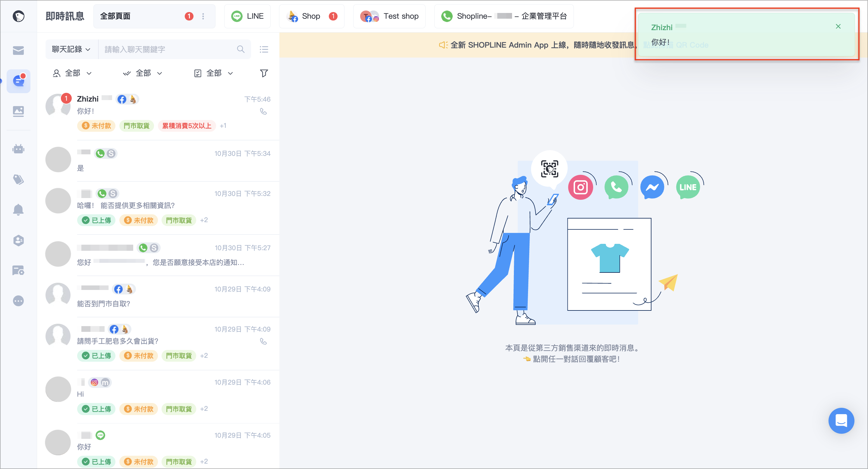
Task: Open the three-dot menu on the 全部頁面 tab
Action: pos(203,16)
